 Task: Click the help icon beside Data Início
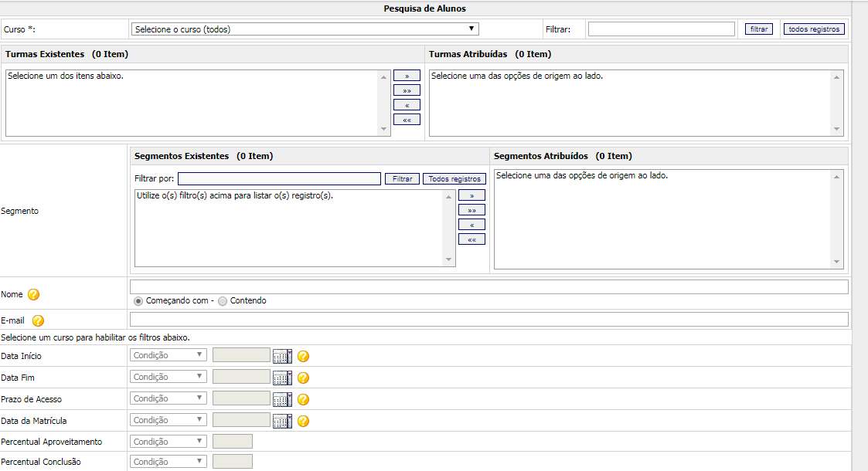304,356
